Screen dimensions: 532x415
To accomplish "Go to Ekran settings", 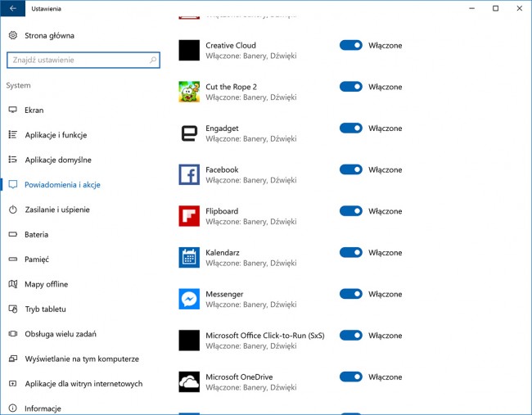I will [34, 110].
